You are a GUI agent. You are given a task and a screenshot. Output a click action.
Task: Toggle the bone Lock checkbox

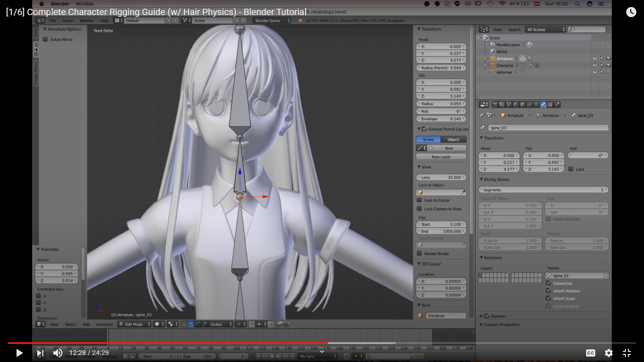point(571,169)
